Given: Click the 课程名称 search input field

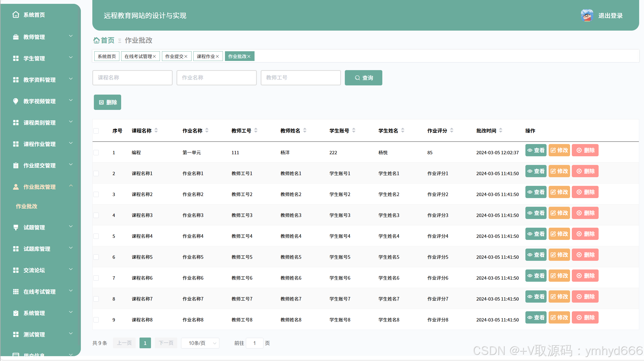Looking at the screenshot, I should point(132,78).
